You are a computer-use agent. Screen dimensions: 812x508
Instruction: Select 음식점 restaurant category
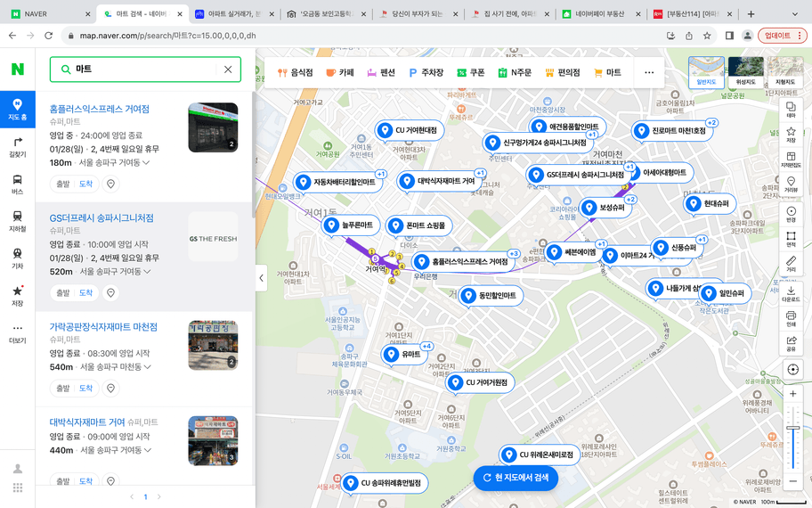[296, 72]
